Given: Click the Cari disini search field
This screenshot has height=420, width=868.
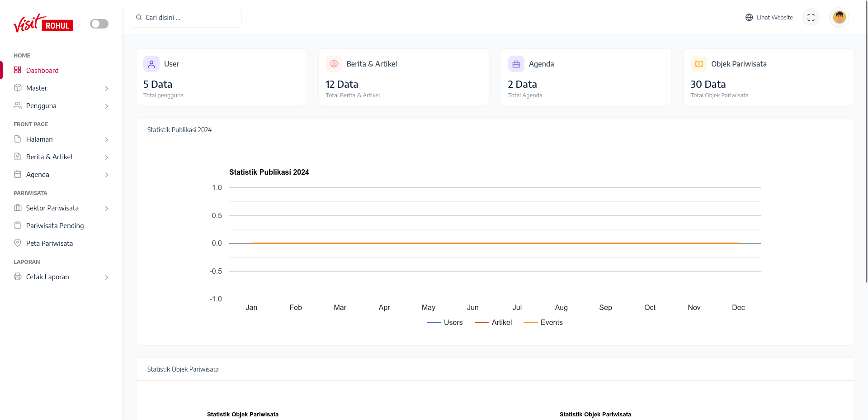Looking at the screenshot, I should pyautogui.click(x=185, y=17).
